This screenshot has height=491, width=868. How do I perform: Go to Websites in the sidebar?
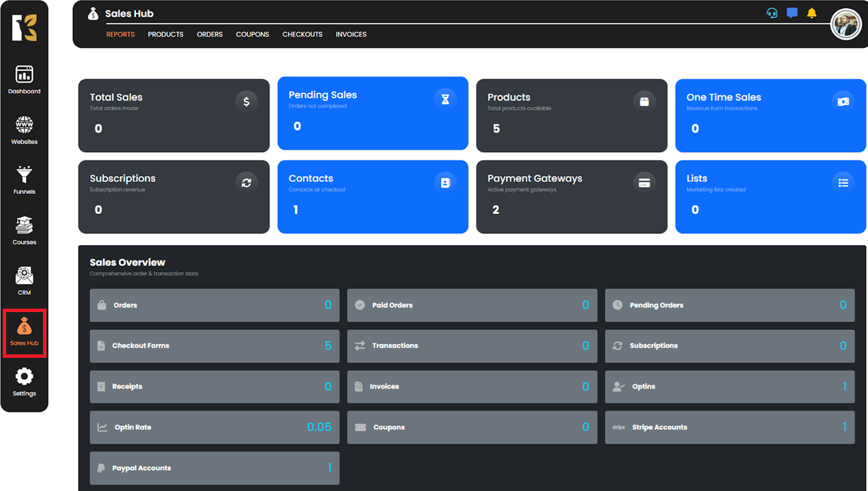coord(24,129)
